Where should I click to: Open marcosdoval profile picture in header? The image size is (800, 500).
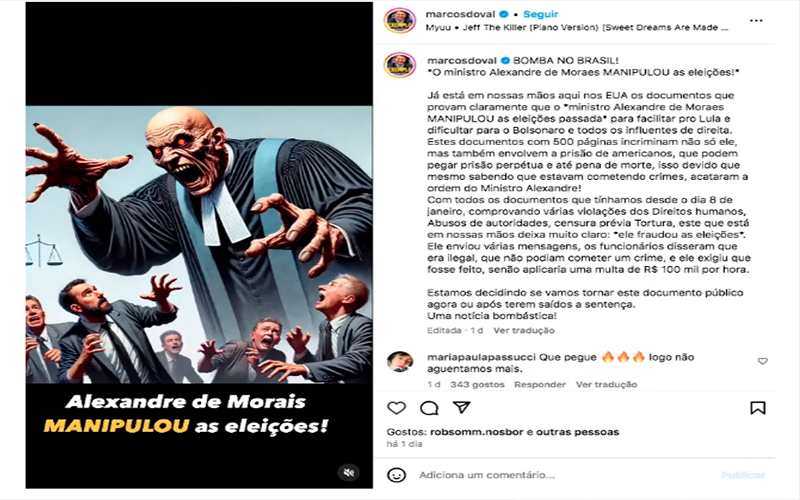click(399, 20)
